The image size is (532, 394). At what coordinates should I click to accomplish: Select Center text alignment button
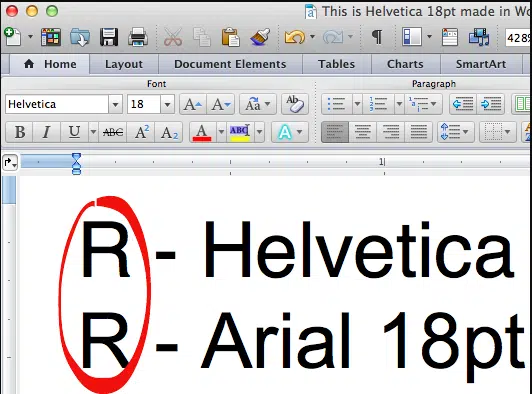tap(362, 132)
